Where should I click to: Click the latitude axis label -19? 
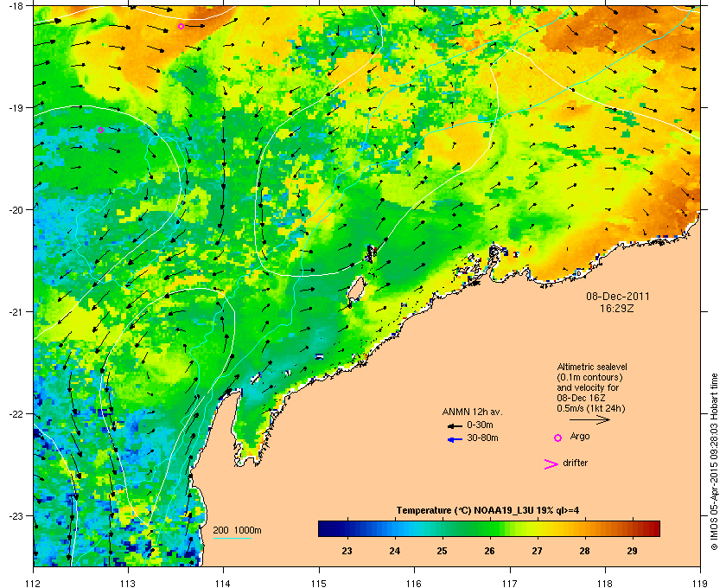pyautogui.click(x=16, y=108)
